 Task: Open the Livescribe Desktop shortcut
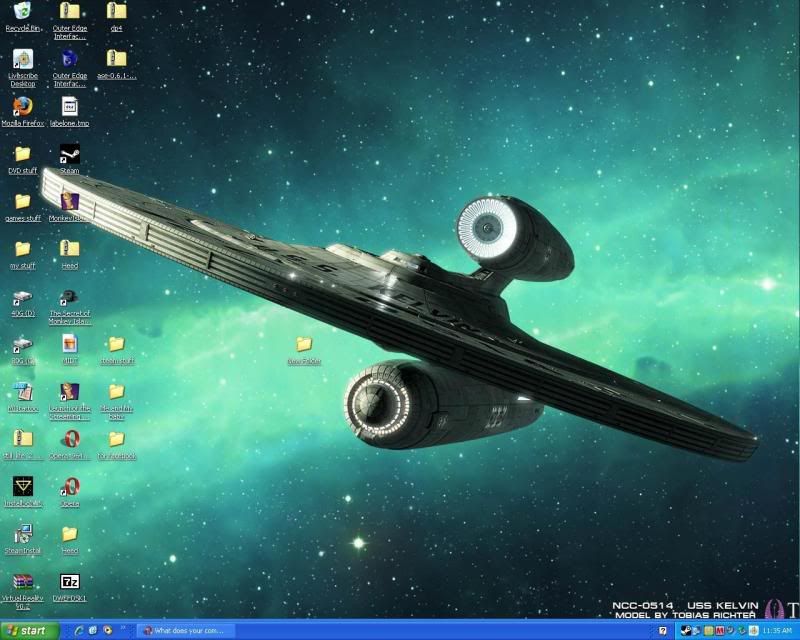coord(22,68)
